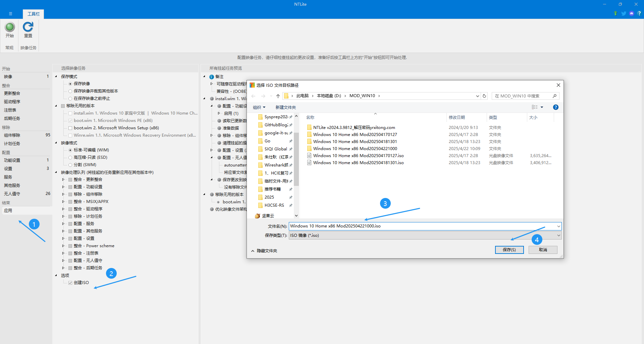644x344 pixels.
Task: Check boot.wim 2. Microsoft Windows Setup
Action: [70, 128]
